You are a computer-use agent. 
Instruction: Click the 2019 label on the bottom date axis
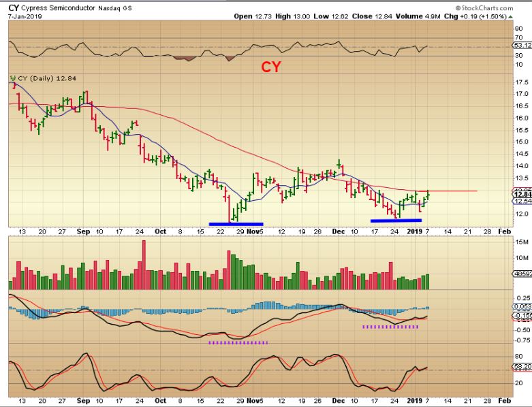[x=414, y=401]
